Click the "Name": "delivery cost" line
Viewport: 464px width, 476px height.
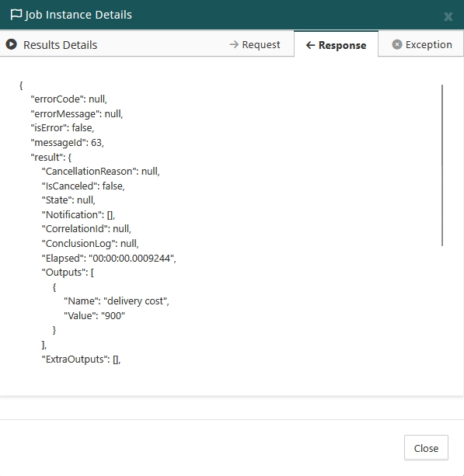[117, 301]
